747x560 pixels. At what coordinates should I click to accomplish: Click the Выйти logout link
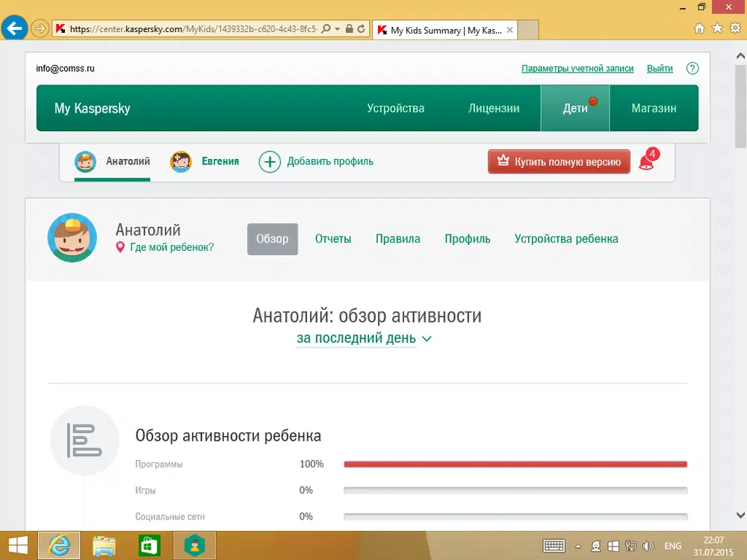(660, 69)
